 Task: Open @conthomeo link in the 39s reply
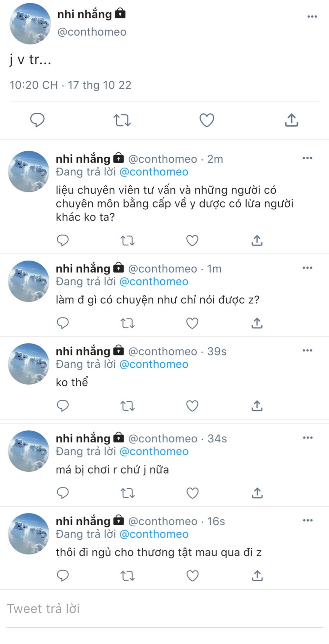tap(154, 364)
